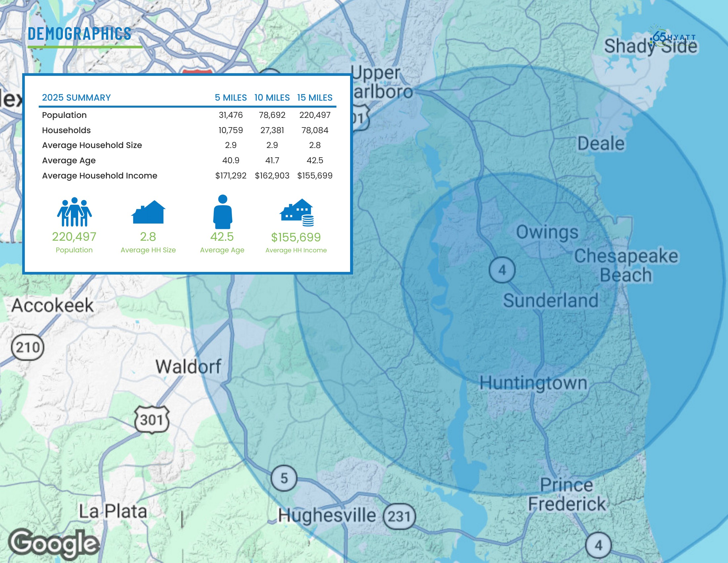Click the 42.5 average age in the table row
This screenshot has width=728, height=563.
pyautogui.click(x=315, y=160)
